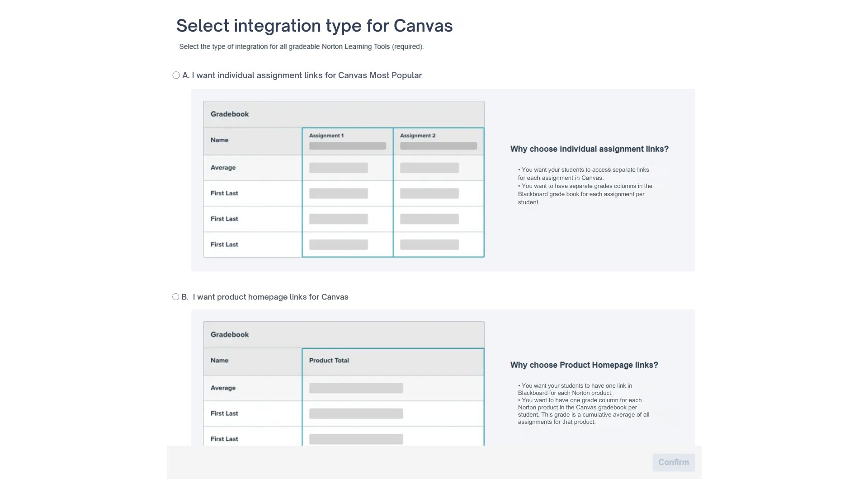
Task: Click 'Gradebook' title in the option B preview
Action: (230, 335)
